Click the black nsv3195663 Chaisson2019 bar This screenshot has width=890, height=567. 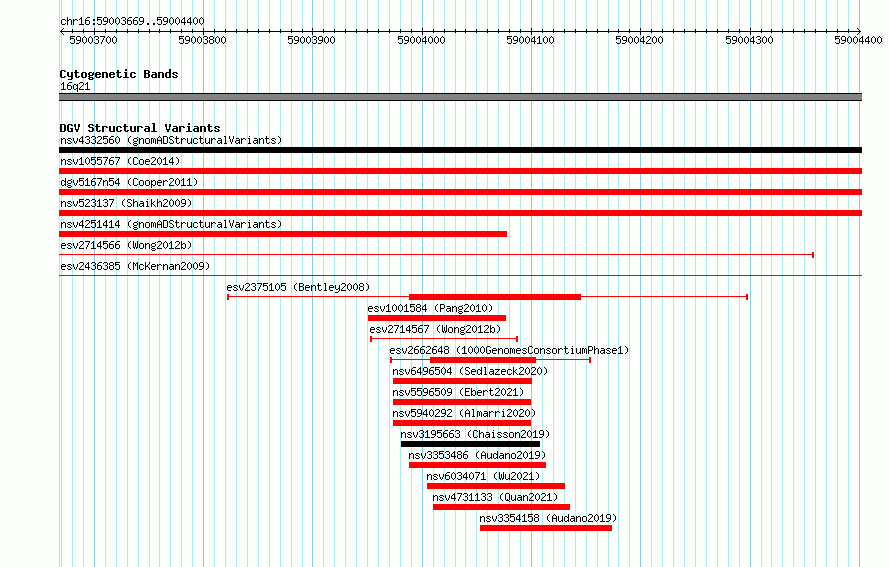(x=471, y=444)
